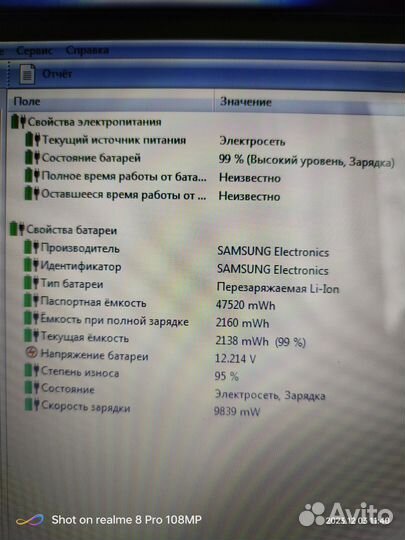The image size is (405, 540).
Task: Select the Паспортная ёмкость field
Action: point(93,302)
